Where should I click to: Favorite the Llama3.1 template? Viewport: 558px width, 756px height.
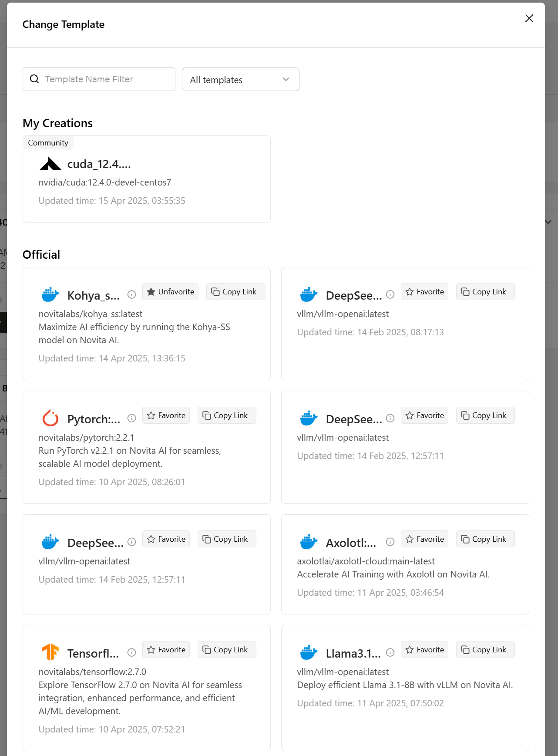point(424,650)
